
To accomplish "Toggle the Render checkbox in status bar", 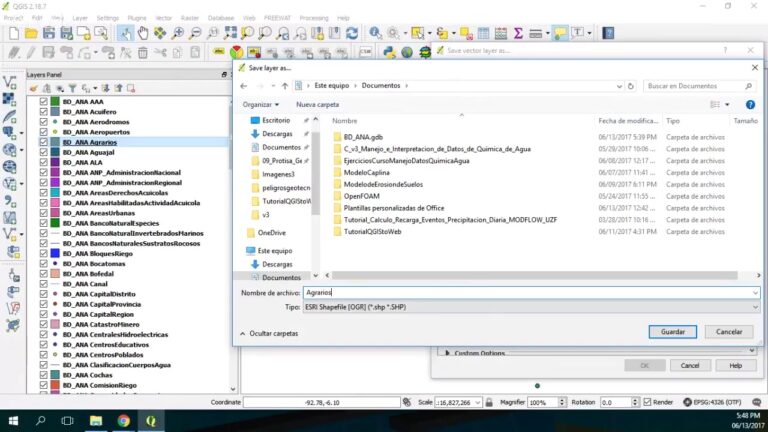I will tap(647, 402).
